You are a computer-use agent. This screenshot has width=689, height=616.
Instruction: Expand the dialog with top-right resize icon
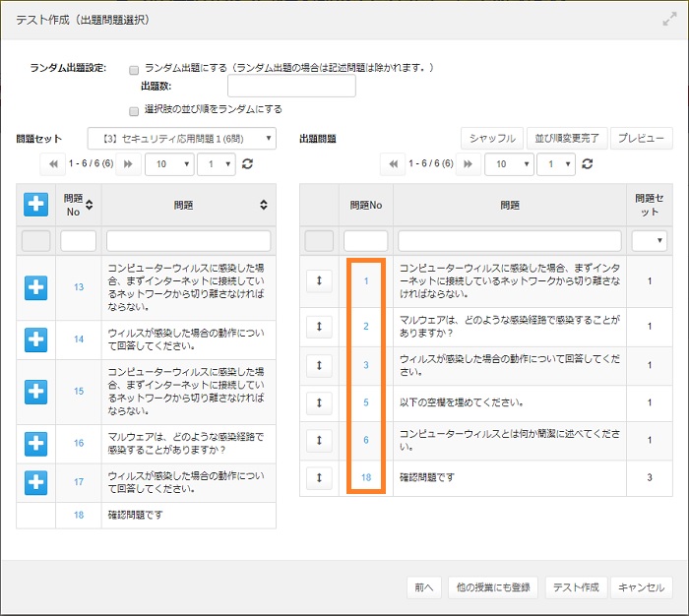669,19
